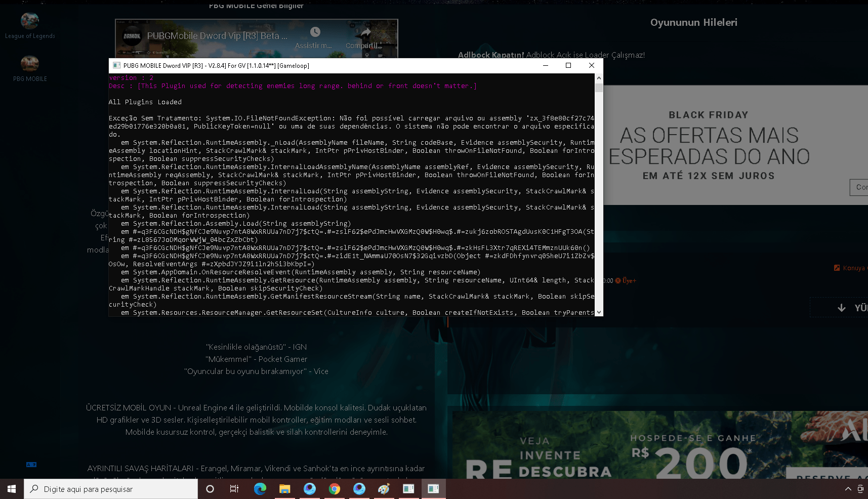Open the League of Legends sidebar icon
Image resolution: width=868 pixels, height=499 pixels.
pyautogui.click(x=30, y=21)
